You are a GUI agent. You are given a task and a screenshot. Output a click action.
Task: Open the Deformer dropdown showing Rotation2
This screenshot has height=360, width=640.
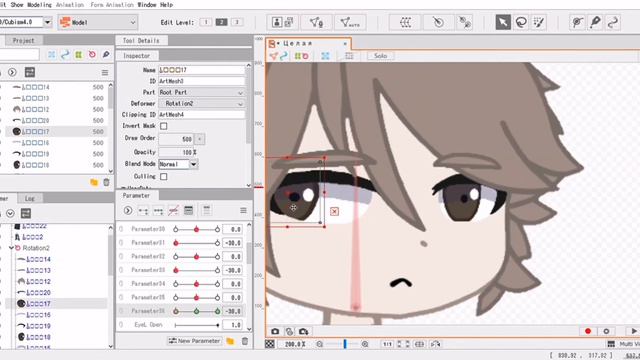(202, 103)
